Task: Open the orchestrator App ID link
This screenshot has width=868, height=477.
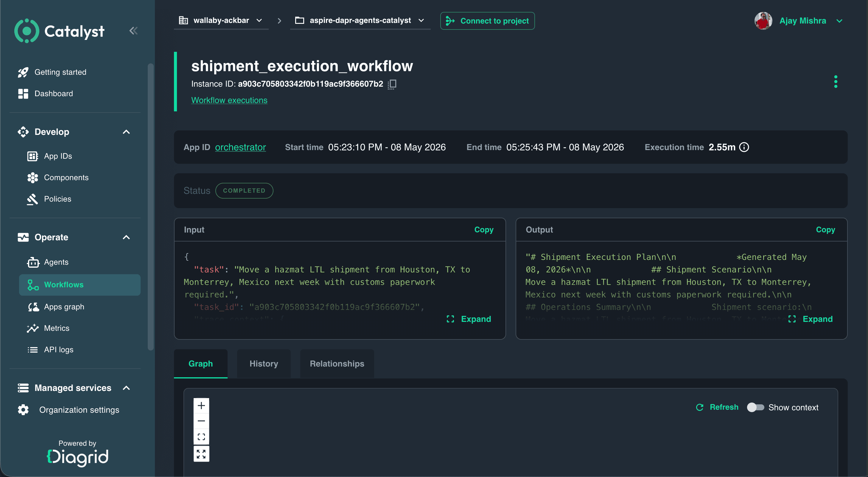Action: click(241, 147)
